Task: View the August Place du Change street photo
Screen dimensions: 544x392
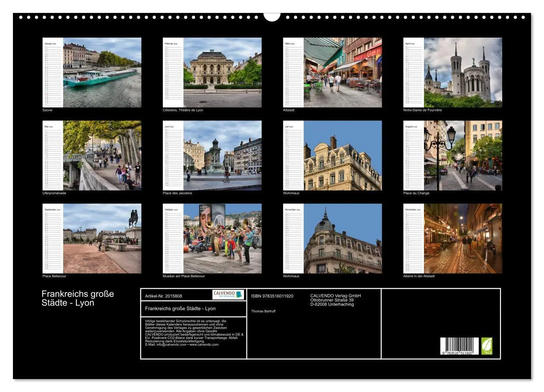Action: tap(463, 155)
